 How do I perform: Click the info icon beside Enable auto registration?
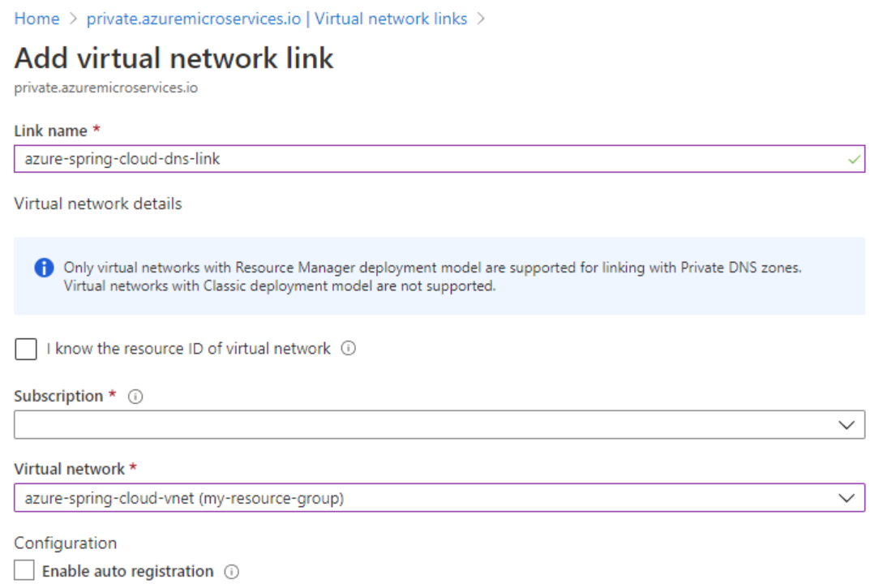click(x=232, y=571)
